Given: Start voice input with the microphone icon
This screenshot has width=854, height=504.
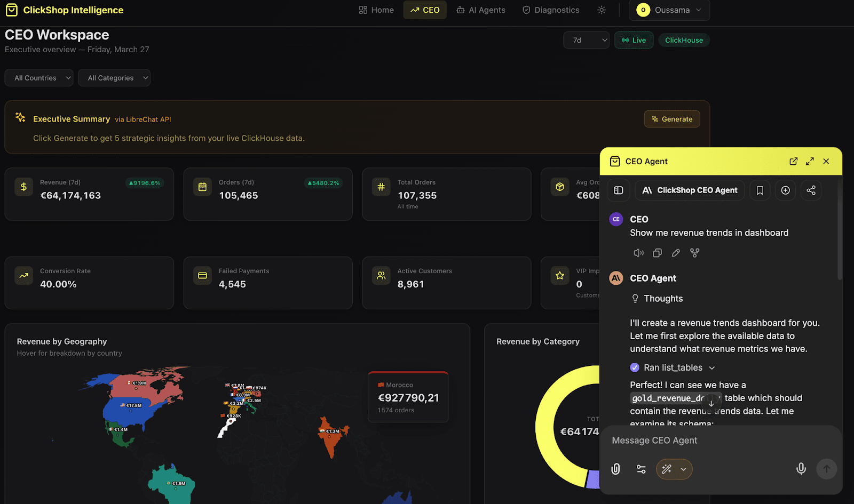Looking at the screenshot, I should [x=801, y=469].
